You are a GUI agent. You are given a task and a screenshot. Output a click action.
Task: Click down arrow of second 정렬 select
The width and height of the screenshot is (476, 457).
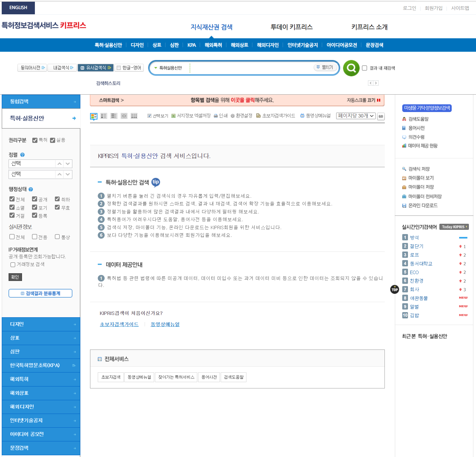point(68,174)
